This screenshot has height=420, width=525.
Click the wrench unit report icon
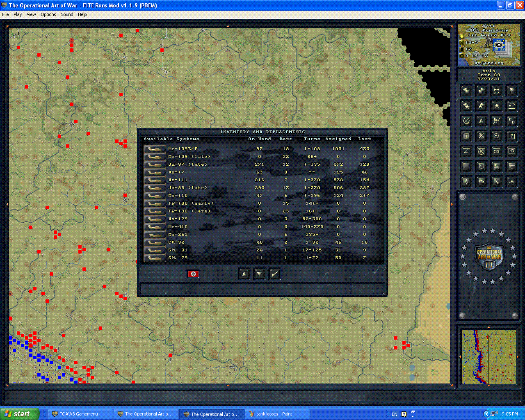coord(496,181)
